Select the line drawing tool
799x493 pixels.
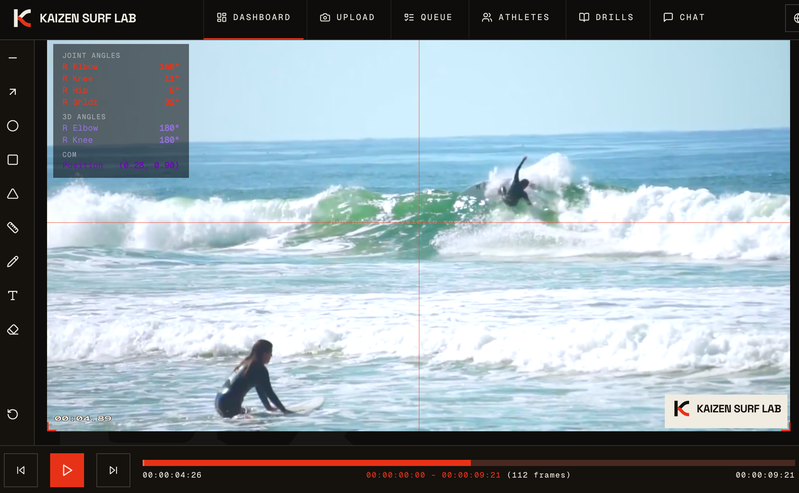(13, 58)
